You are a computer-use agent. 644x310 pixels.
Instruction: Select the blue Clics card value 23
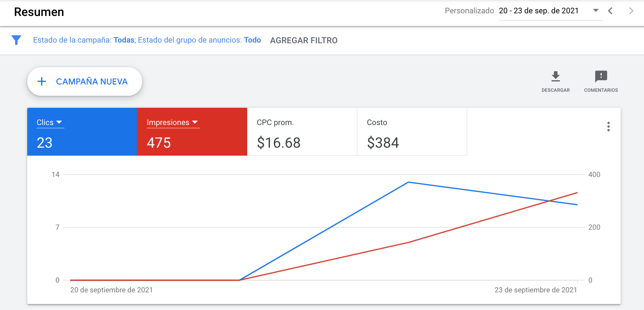coord(45,143)
